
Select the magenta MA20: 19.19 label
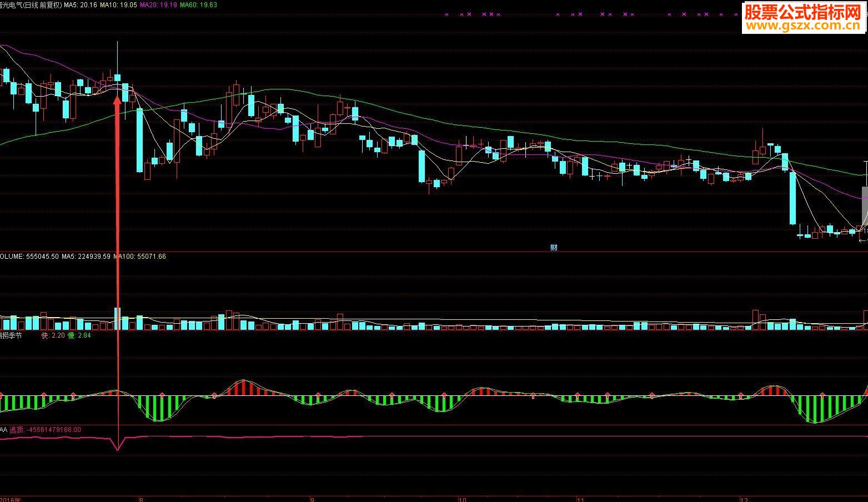click(x=158, y=5)
